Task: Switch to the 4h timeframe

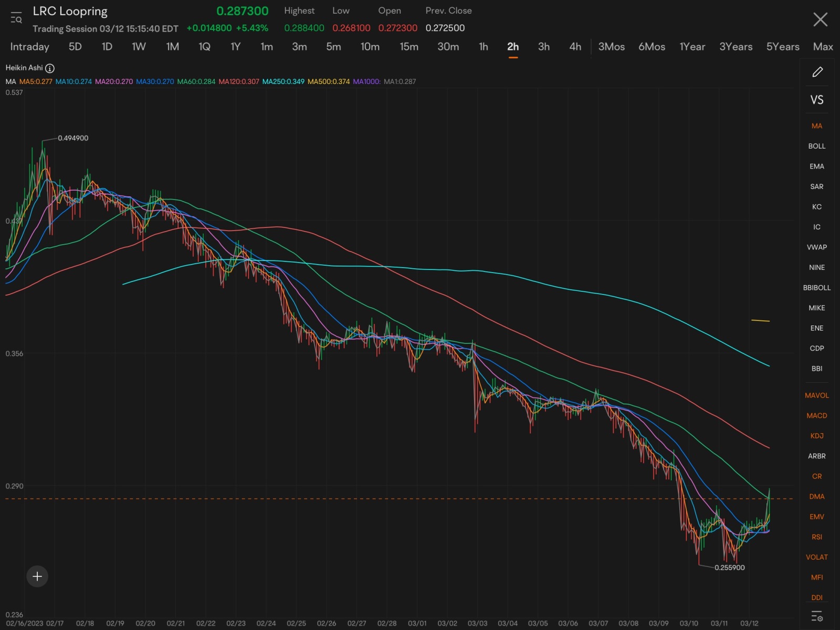Action: pos(575,47)
